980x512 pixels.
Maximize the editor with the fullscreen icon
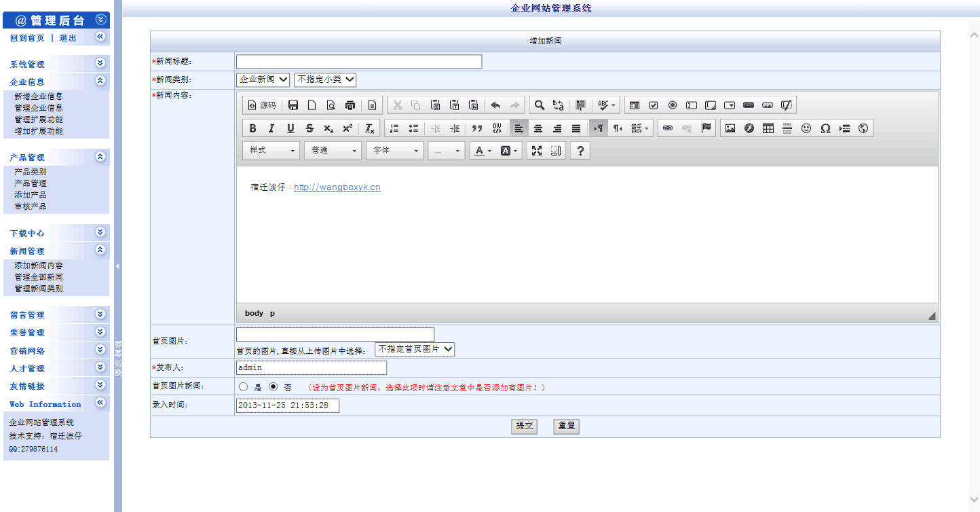pyautogui.click(x=537, y=151)
